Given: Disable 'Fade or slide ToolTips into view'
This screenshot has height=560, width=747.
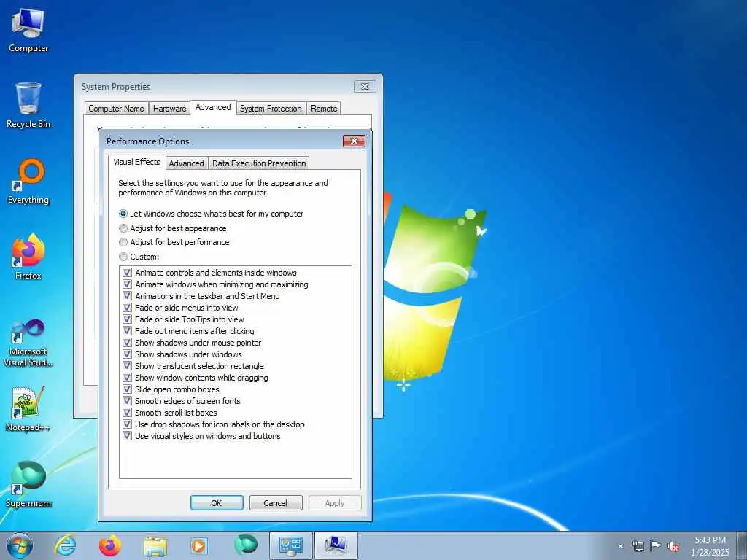Looking at the screenshot, I should (127, 319).
